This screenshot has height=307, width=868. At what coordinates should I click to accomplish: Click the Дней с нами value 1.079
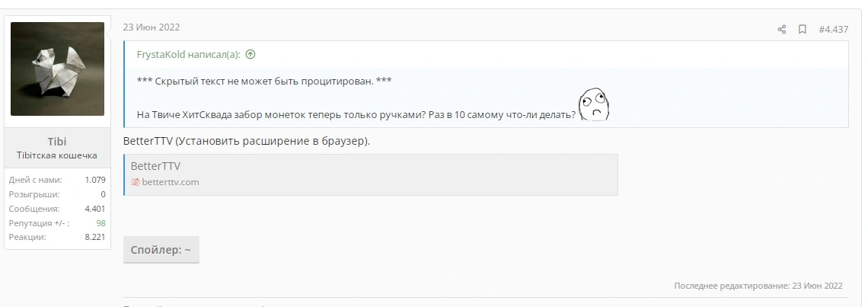[94, 180]
